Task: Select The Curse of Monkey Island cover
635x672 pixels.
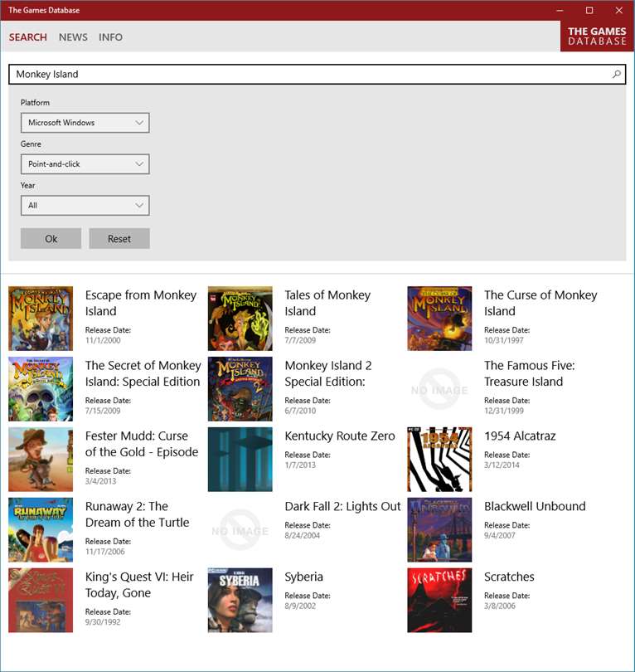Action: pos(439,319)
